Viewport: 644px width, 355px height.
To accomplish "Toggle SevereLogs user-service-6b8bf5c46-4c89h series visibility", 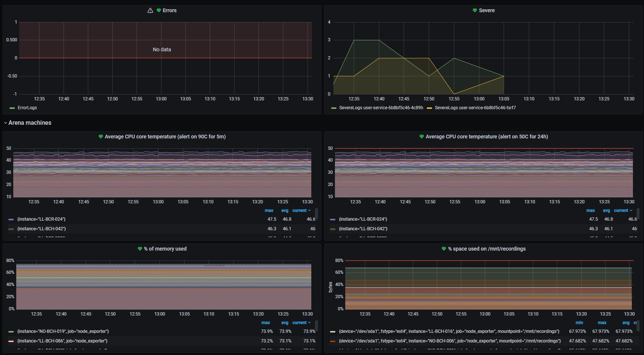I will [381, 108].
